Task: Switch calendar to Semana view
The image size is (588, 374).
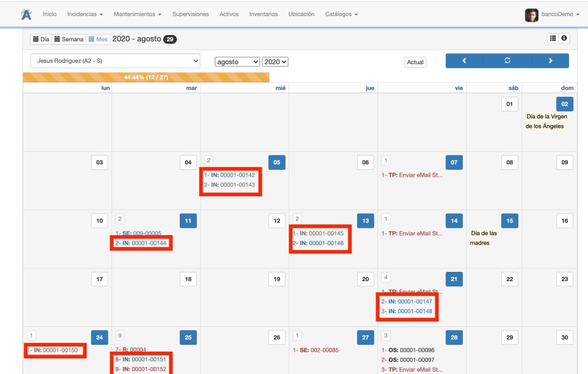Action: [x=69, y=40]
